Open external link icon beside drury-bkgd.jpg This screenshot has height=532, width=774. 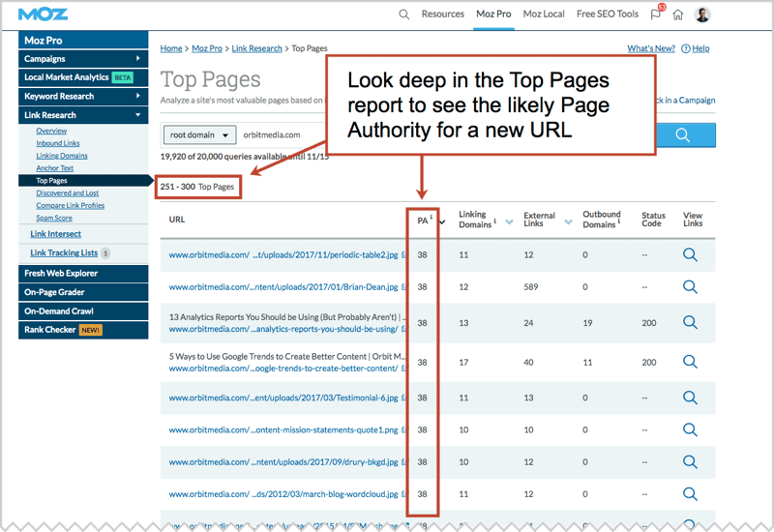[404, 462]
